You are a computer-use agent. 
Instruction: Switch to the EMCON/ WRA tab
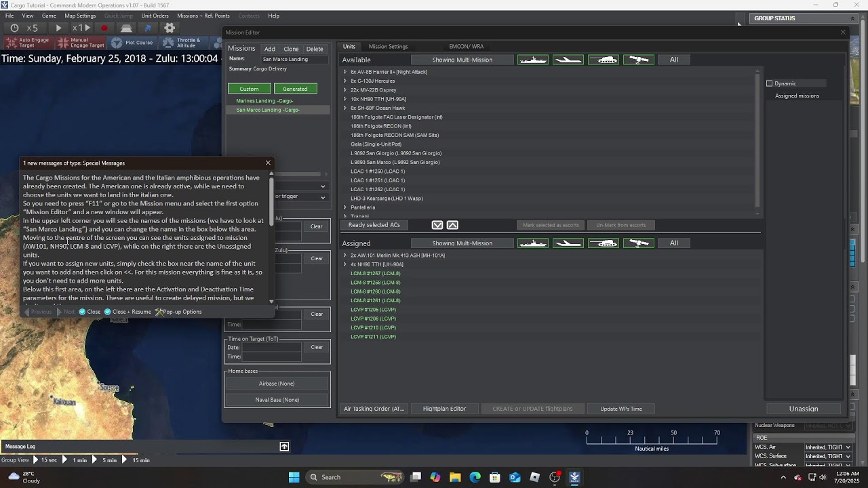pos(467,47)
